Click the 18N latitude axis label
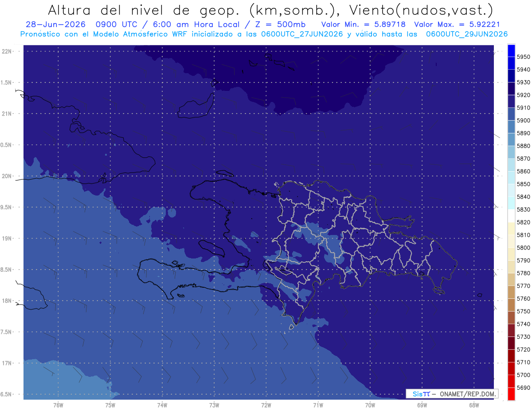Screen dimensions: 532x411 pyautogui.click(x=8, y=301)
